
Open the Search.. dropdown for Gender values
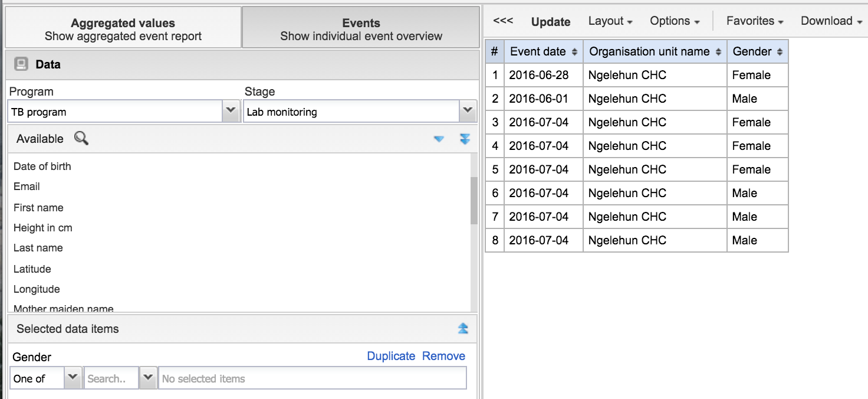click(147, 378)
